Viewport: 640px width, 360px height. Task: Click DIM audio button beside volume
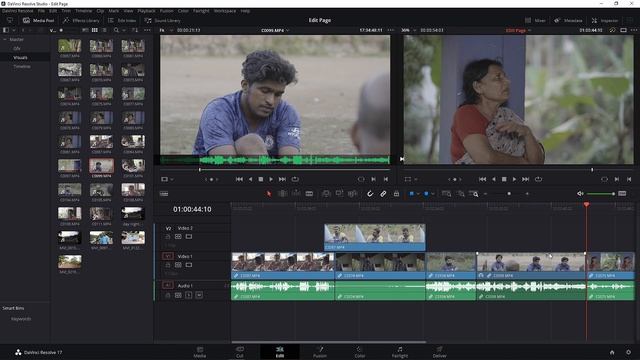[622, 193]
